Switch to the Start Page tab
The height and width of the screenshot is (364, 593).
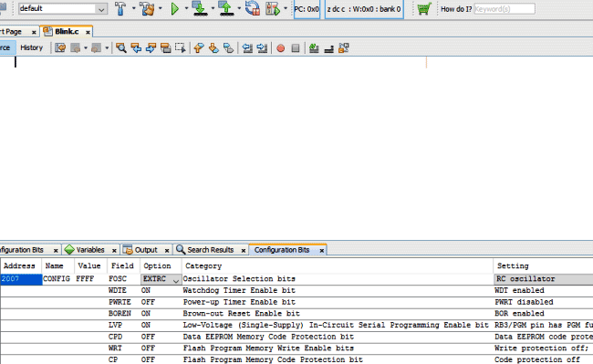(x=12, y=32)
